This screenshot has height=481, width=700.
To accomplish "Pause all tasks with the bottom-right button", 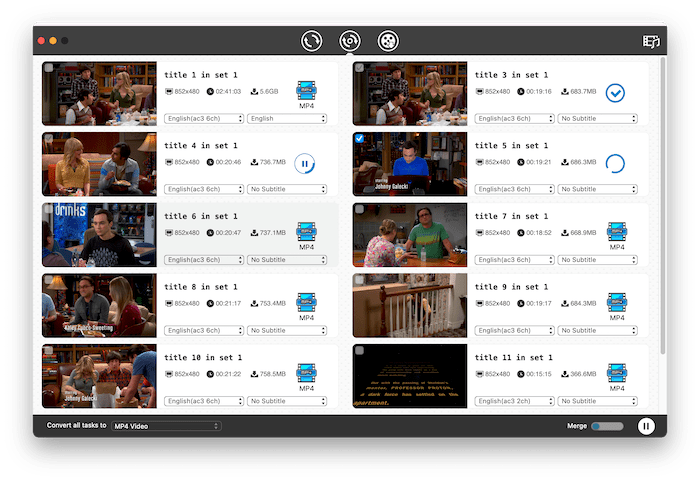I will pyautogui.click(x=646, y=426).
